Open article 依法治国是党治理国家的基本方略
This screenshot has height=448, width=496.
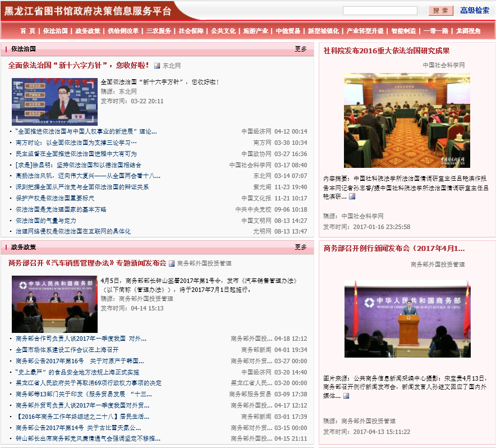[x=61, y=209]
